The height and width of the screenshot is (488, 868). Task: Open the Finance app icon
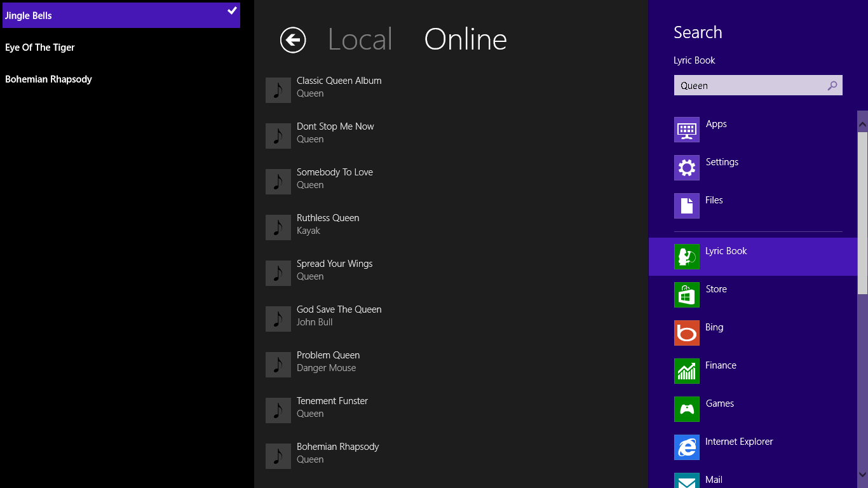[686, 371]
